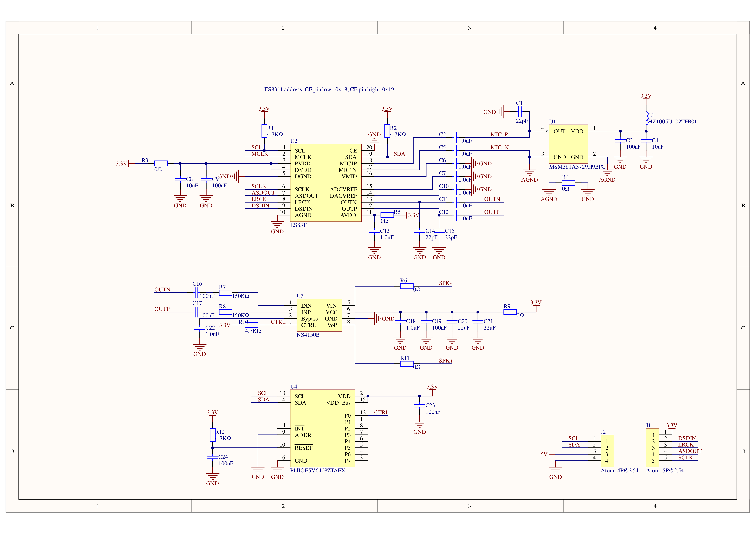Click the C14 22pF capacitor symbol
Viewport: 756px width, 534px height.
point(419,231)
